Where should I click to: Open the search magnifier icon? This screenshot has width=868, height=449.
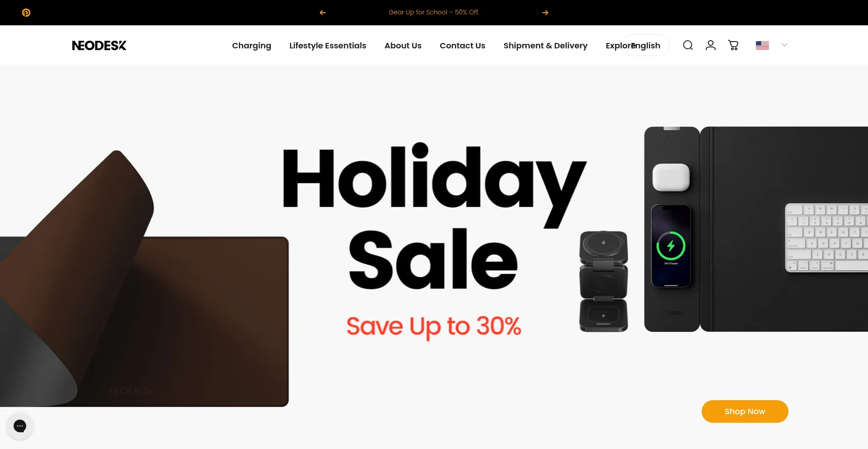pos(688,45)
